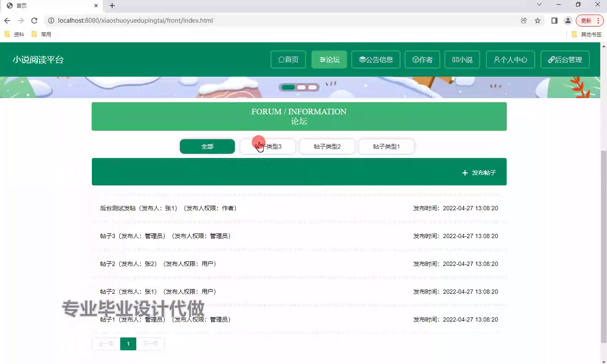Open the 小说 navigation item
The width and height of the screenshot is (607, 364).
[462, 59]
